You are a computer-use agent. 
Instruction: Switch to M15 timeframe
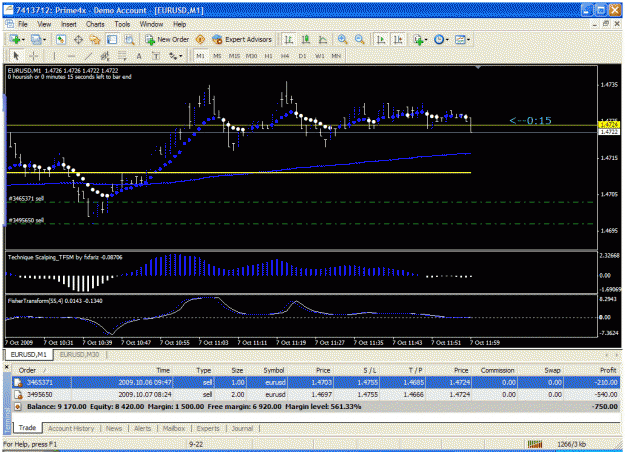tap(234, 56)
